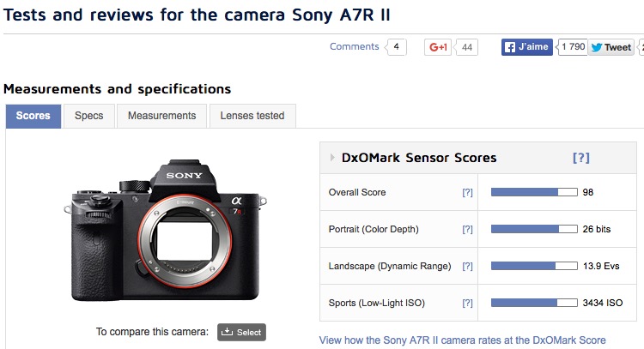644x349 pixels.
Task: Click the Google +1 button
Action: [437, 47]
